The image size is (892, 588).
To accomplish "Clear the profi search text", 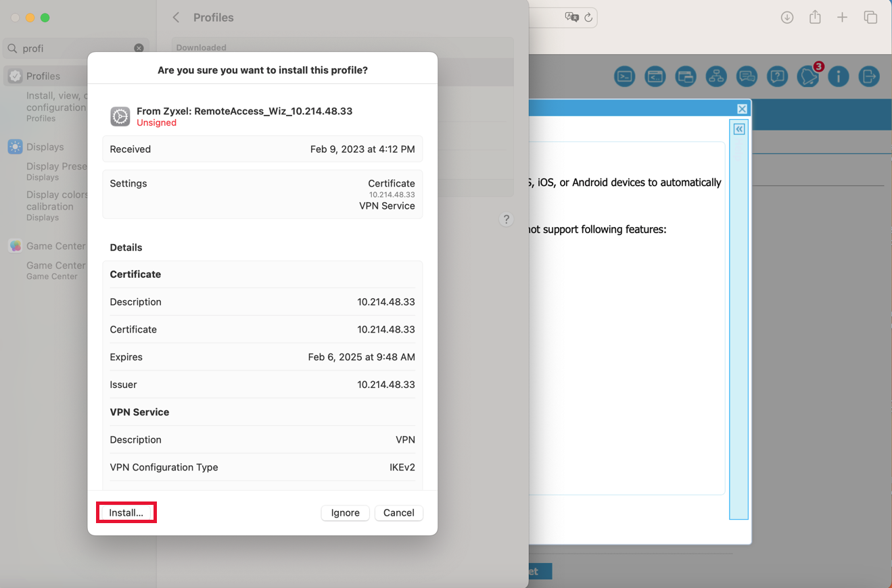I will pyautogui.click(x=139, y=47).
